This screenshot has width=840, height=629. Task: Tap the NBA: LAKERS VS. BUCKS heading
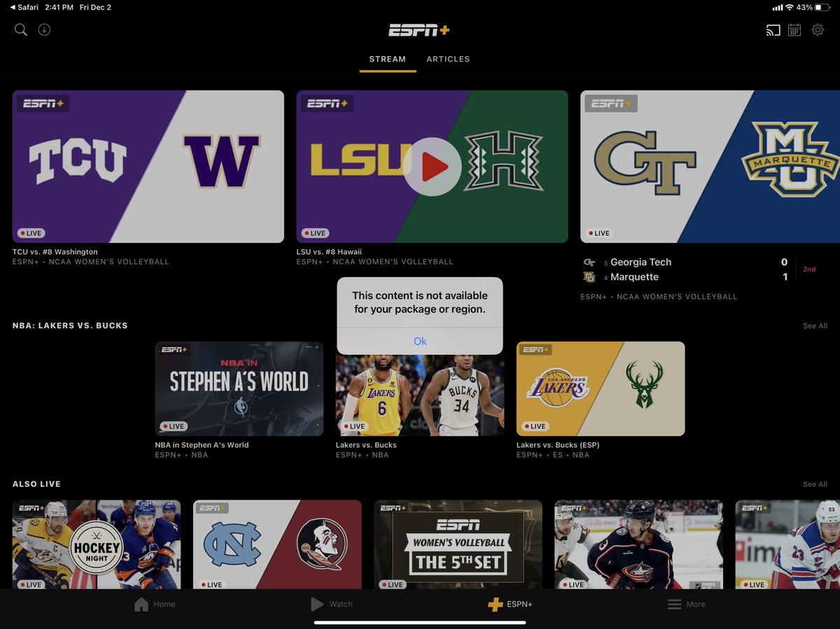70,326
